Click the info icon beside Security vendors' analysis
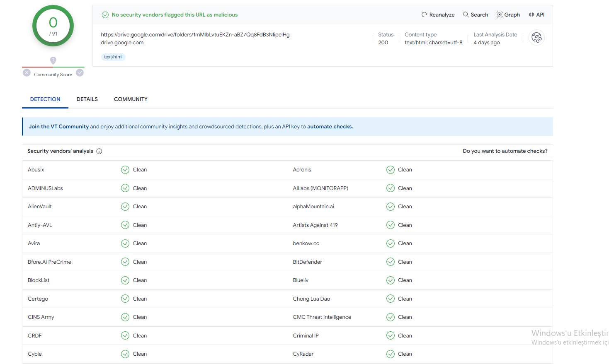The width and height of the screenshot is (609, 364). click(x=99, y=151)
